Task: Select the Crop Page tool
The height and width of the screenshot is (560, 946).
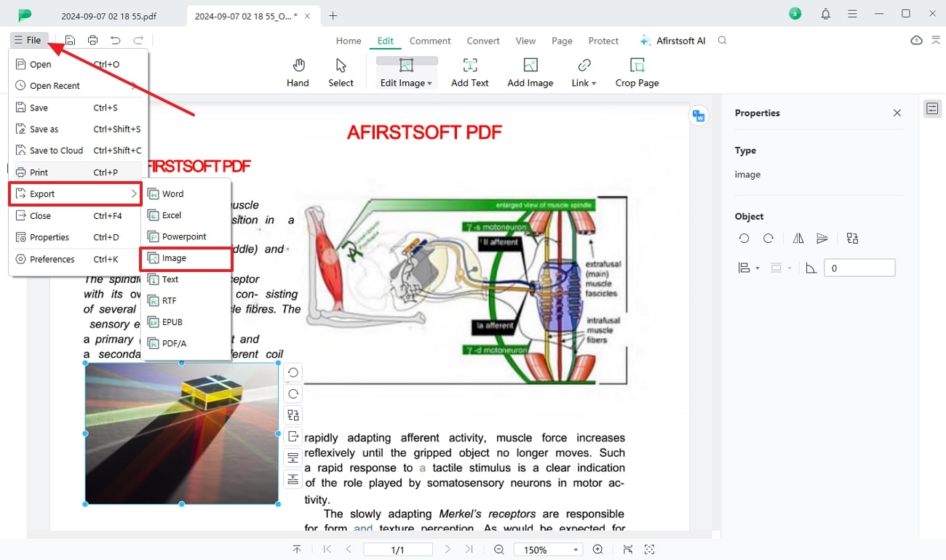Action: click(637, 73)
